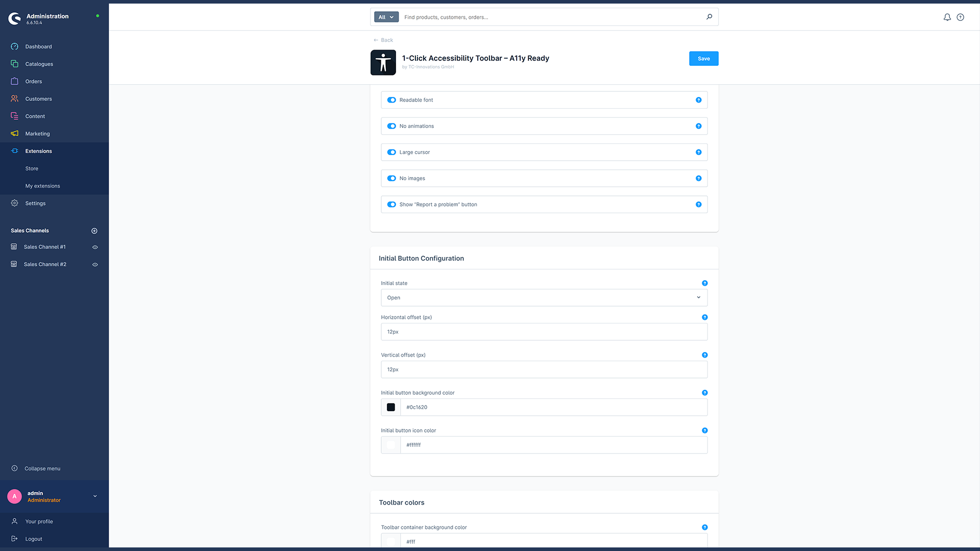Open Sales Channel #1 entry
Viewport: 980px width, 551px height.
tap(45, 247)
